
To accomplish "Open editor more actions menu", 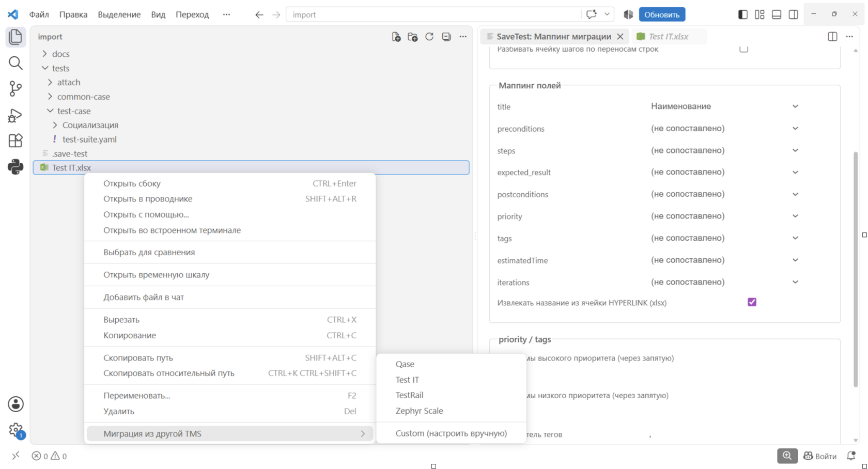I will point(849,37).
